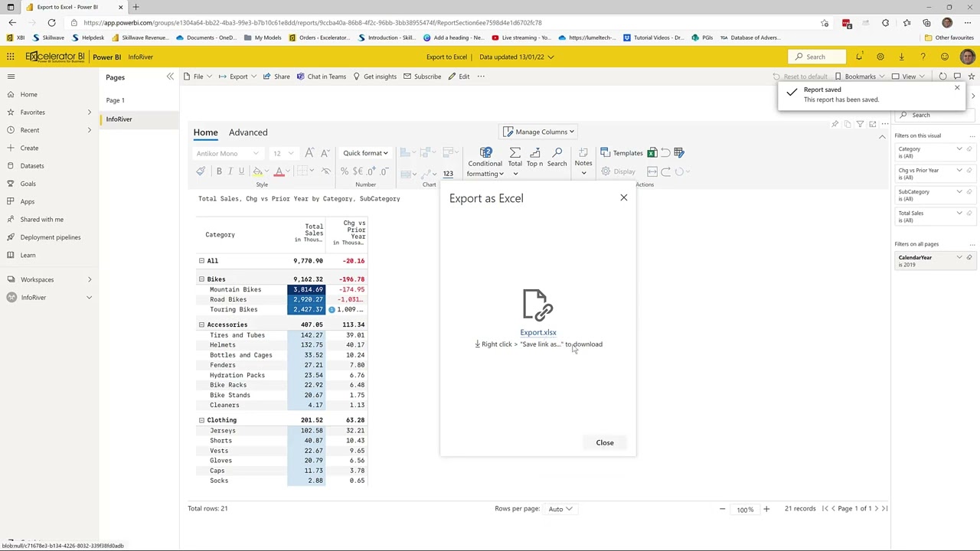
Task: Click the refresh visuals icon
Action: [x=942, y=77]
